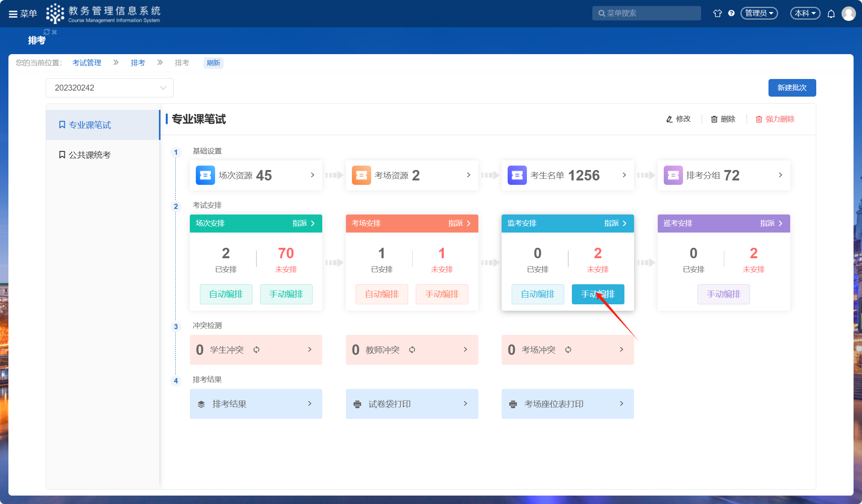The height and width of the screenshot is (504, 862).
Task: Close the 排考 tab with x icon
Action: 55,32
